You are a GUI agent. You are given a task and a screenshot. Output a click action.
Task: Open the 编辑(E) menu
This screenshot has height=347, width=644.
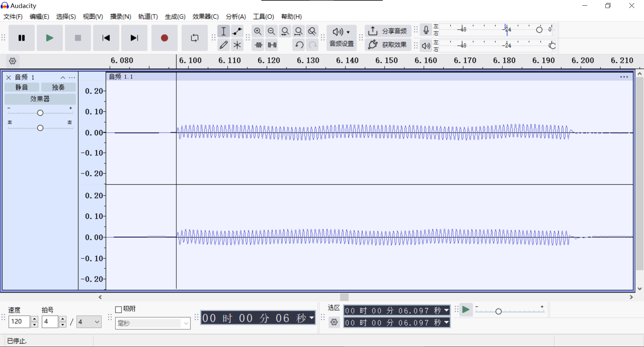click(x=39, y=16)
